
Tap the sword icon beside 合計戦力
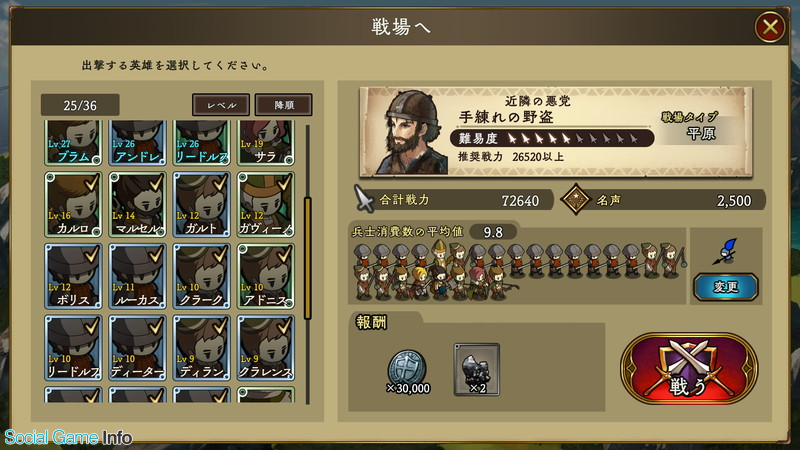(x=364, y=199)
